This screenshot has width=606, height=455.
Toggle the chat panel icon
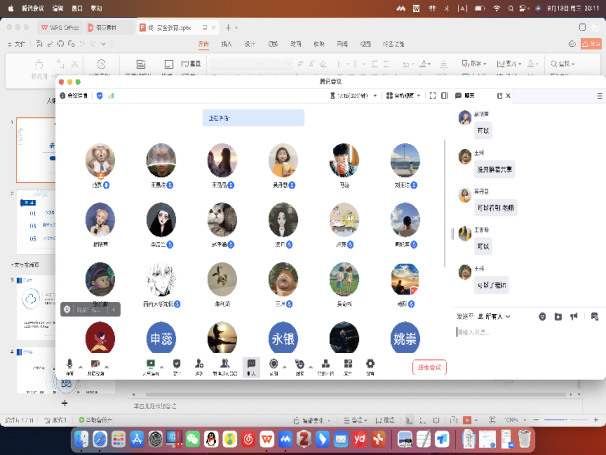[251, 365]
